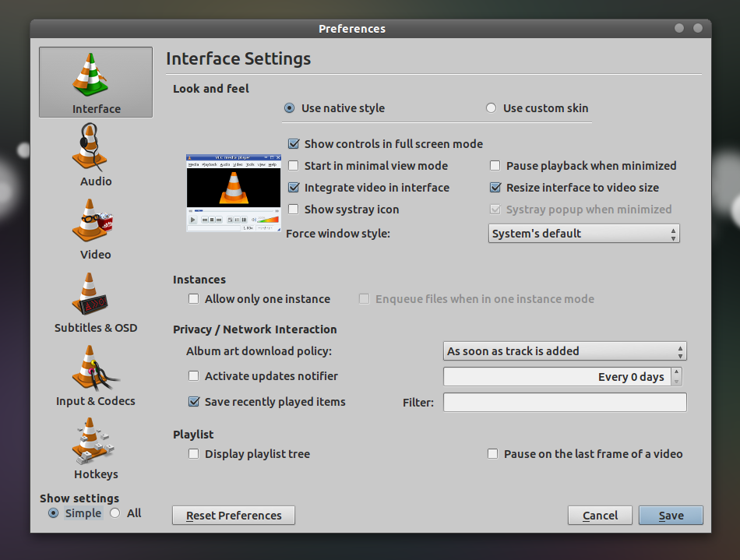Viewport: 740px width, 560px height.
Task: Open the Album art download policy dropdown
Action: 564,350
